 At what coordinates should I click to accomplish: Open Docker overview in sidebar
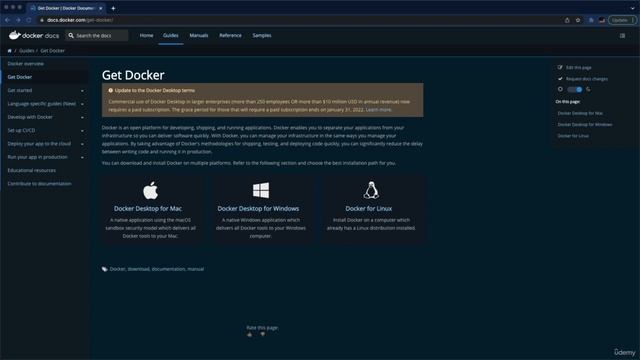click(x=25, y=64)
